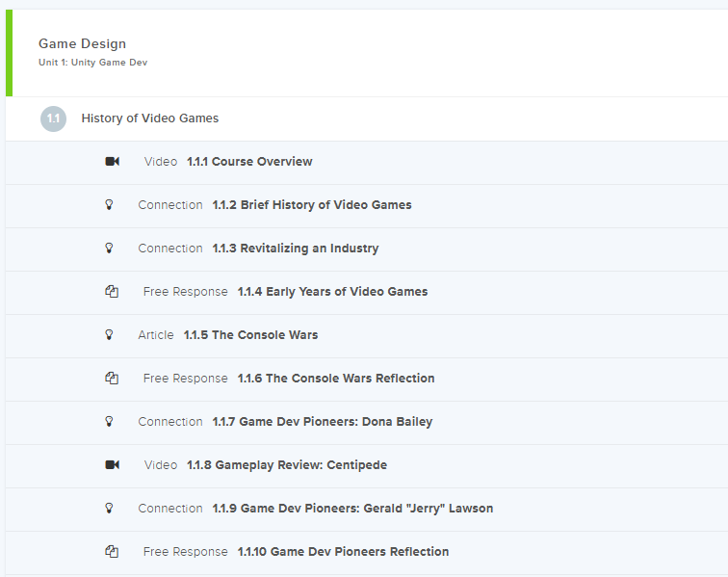
Task: Open 1.1.6 The Console Wars Reflection
Action: point(336,379)
